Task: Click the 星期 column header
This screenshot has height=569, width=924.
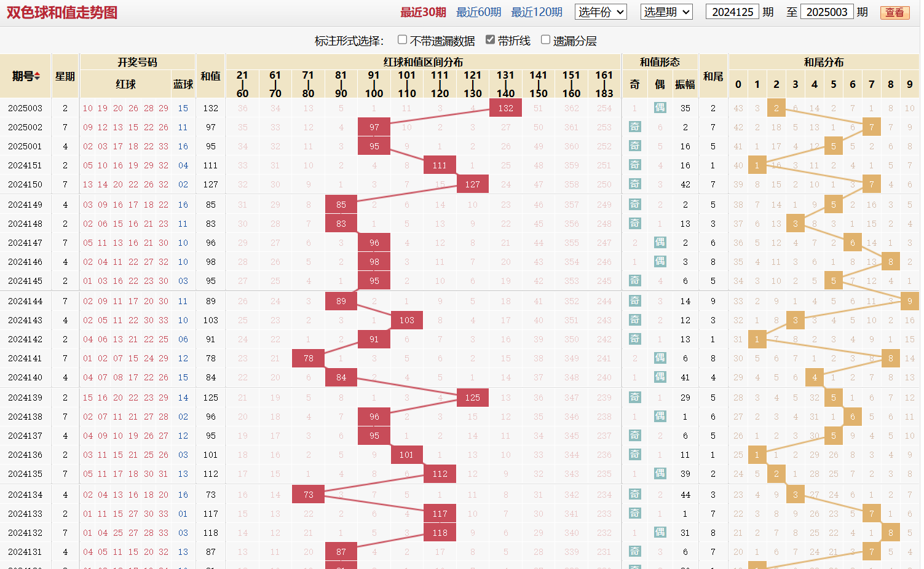Action: 65,76
